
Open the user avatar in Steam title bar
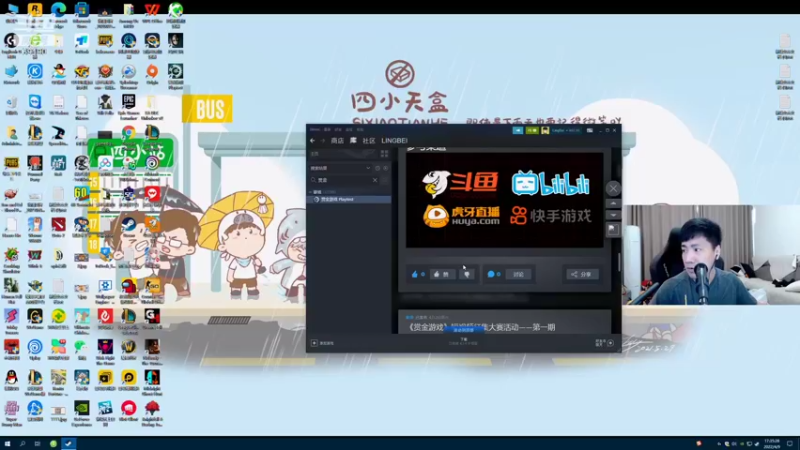(545, 131)
